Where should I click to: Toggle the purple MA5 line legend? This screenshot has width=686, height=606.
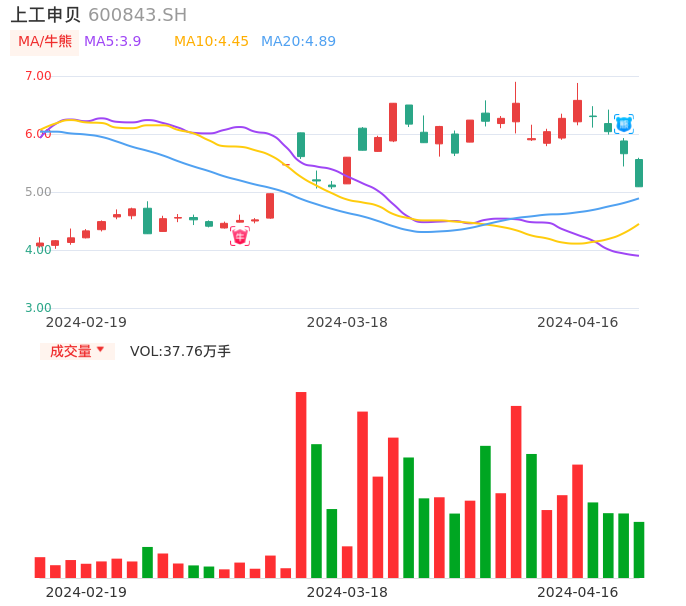tap(112, 42)
